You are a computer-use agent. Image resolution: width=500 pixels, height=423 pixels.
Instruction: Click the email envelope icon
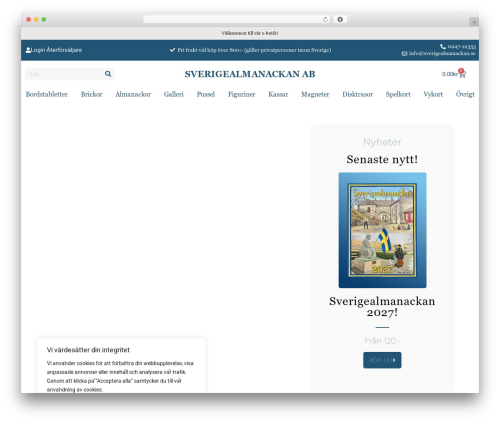pyautogui.click(x=404, y=54)
